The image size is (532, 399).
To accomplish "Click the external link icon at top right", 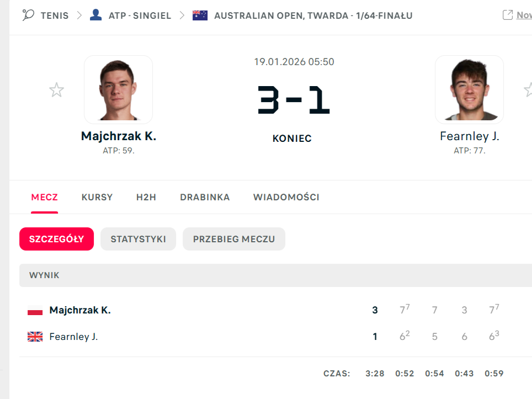I will [x=508, y=15].
